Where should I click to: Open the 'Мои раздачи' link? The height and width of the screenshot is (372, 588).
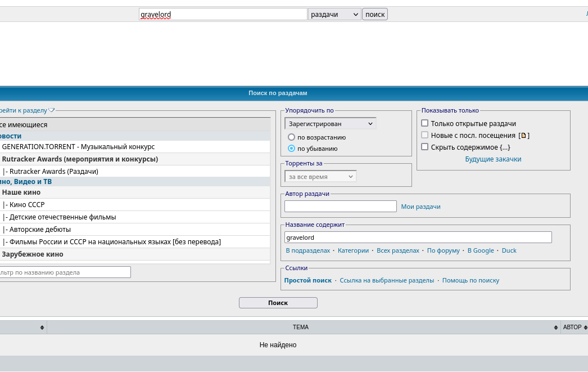420,207
